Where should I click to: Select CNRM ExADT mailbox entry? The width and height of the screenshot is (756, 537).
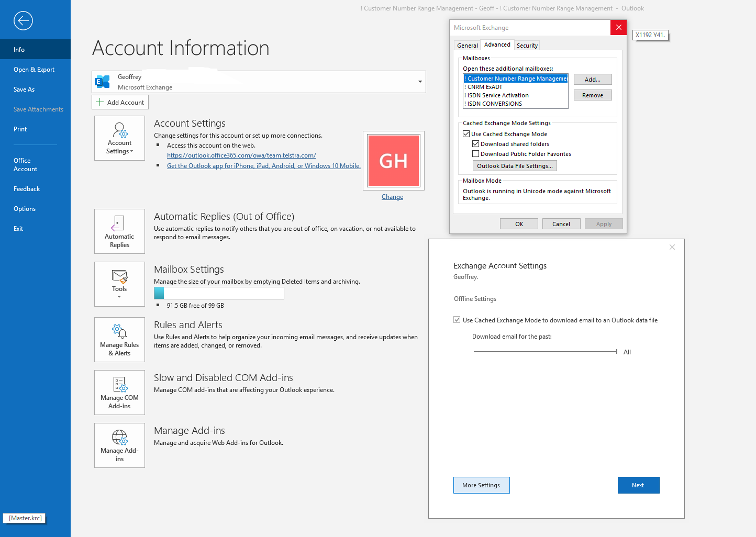(x=516, y=87)
